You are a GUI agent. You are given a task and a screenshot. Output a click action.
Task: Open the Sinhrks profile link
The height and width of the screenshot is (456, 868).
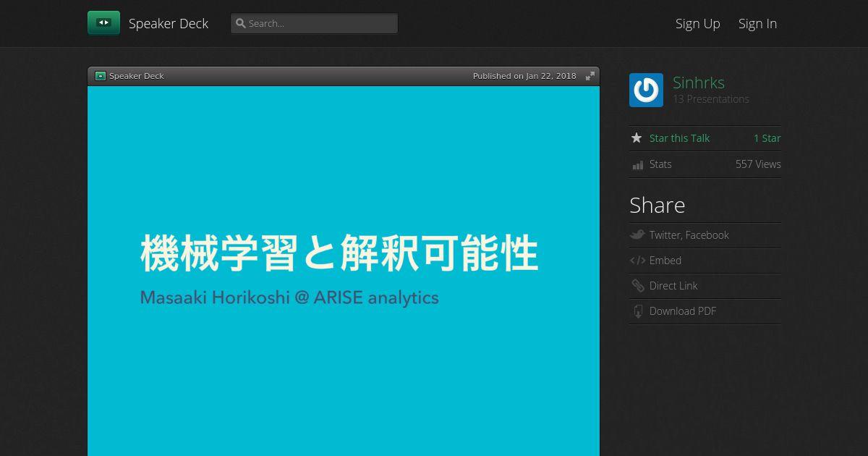699,83
